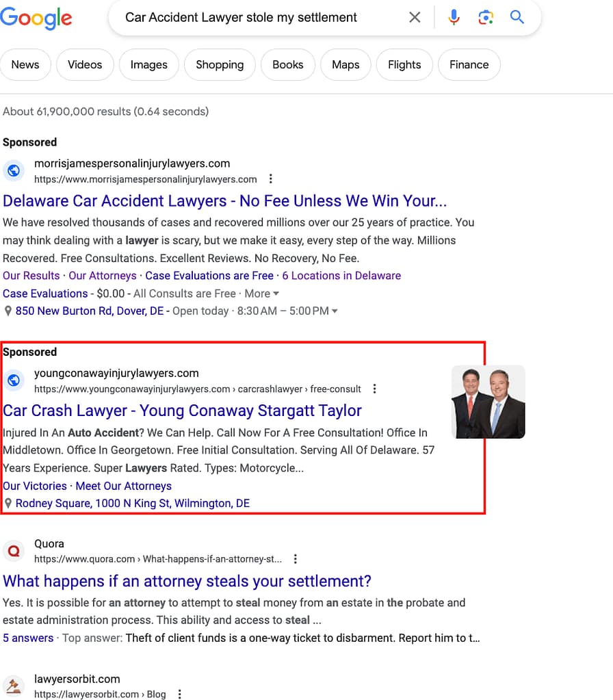The width and height of the screenshot is (613, 700).
Task: Expand opening hours dropdown arrow
Action: point(335,311)
